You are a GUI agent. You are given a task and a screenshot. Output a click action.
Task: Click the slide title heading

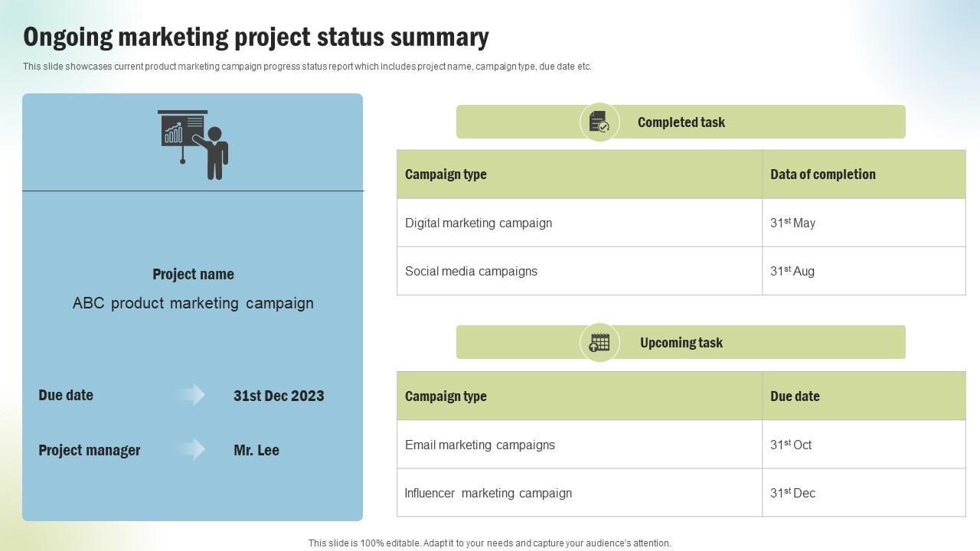coord(256,37)
